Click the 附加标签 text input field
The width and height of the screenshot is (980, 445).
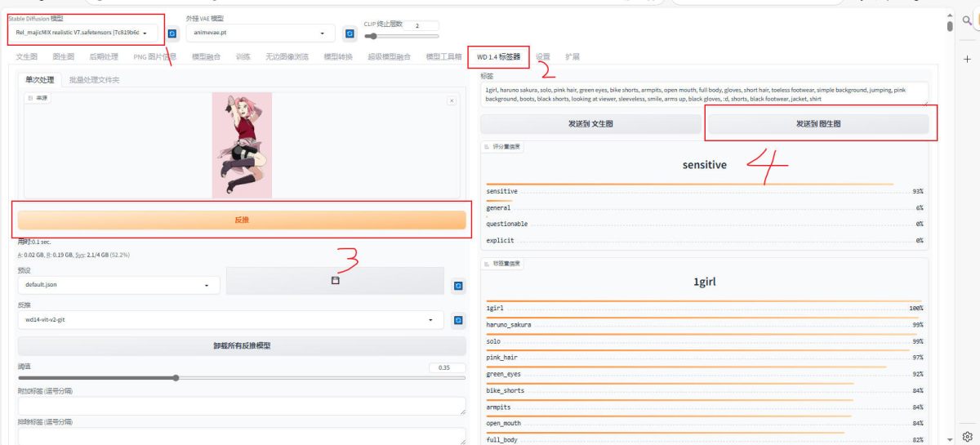[242, 406]
